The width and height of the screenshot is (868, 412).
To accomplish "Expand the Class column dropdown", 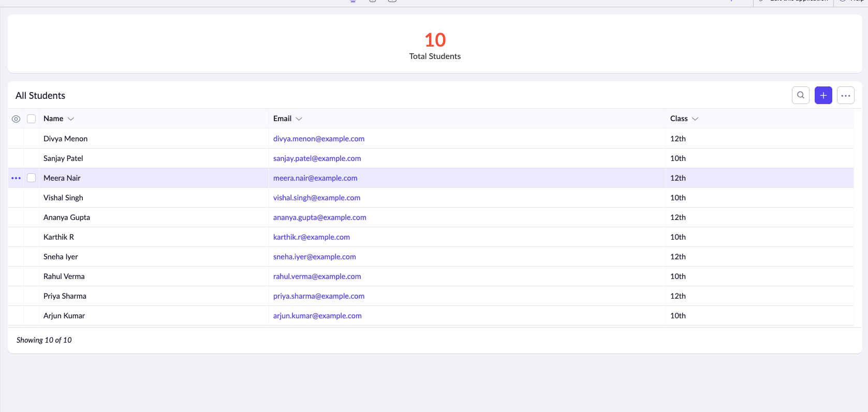I will [695, 119].
